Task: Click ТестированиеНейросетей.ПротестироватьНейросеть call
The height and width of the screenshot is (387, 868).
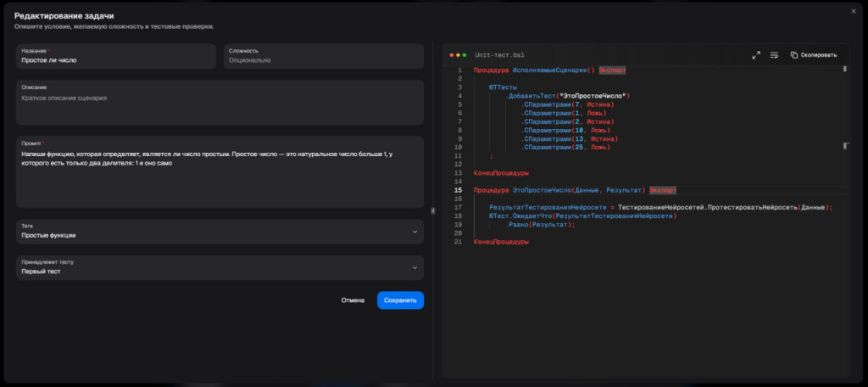Action: [708, 207]
